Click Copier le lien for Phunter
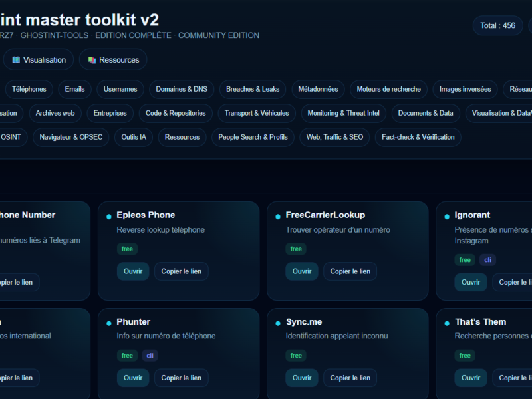Viewport: 532px width, 399px height. coord(181,378)
